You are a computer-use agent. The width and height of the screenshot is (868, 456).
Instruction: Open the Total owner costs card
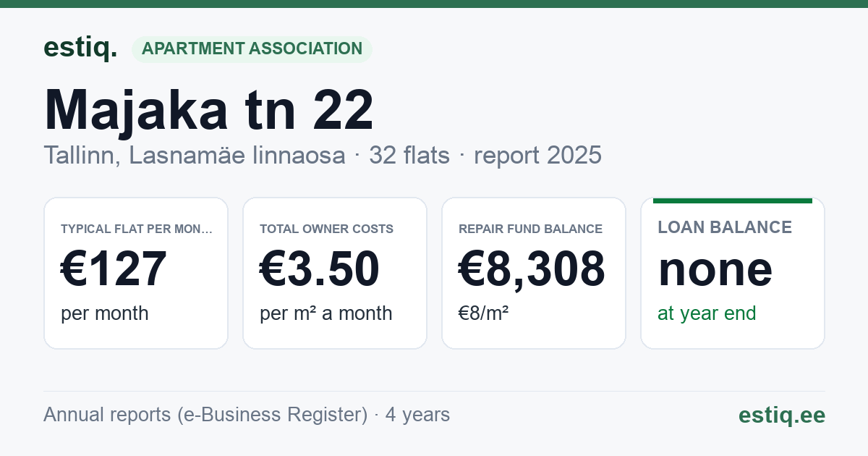(335, 273)
